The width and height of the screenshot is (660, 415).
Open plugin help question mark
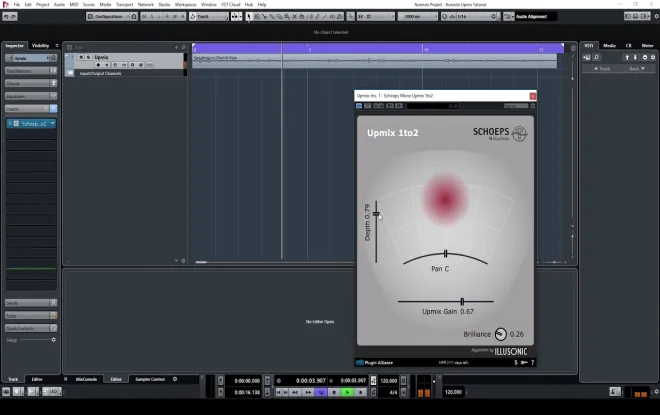532,362
